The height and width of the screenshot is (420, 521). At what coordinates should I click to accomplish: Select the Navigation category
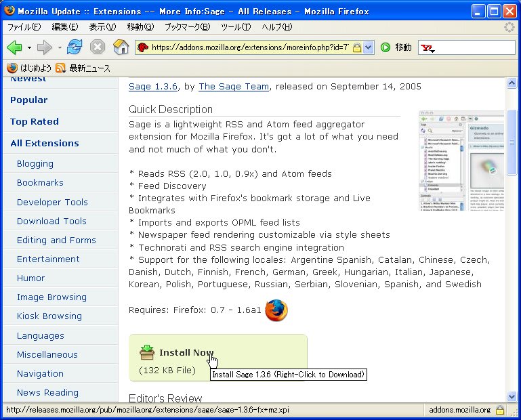(40, 374)
